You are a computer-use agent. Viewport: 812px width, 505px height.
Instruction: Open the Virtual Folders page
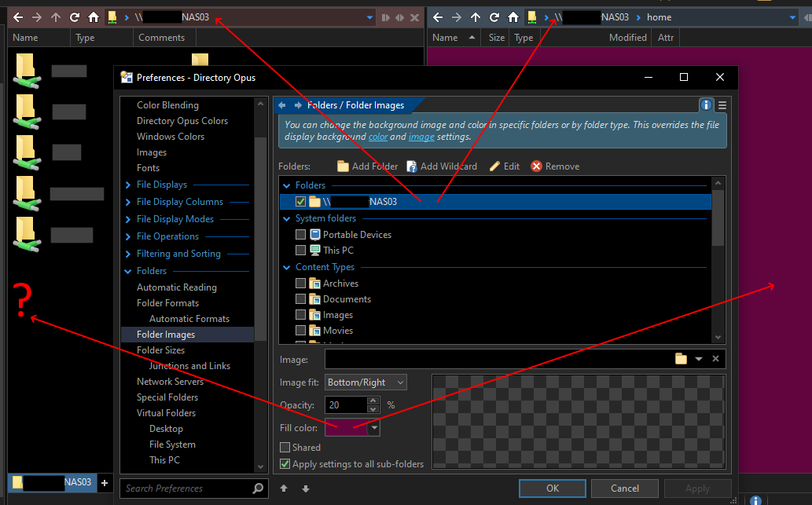pyautogui.click(x=166, y=413)
